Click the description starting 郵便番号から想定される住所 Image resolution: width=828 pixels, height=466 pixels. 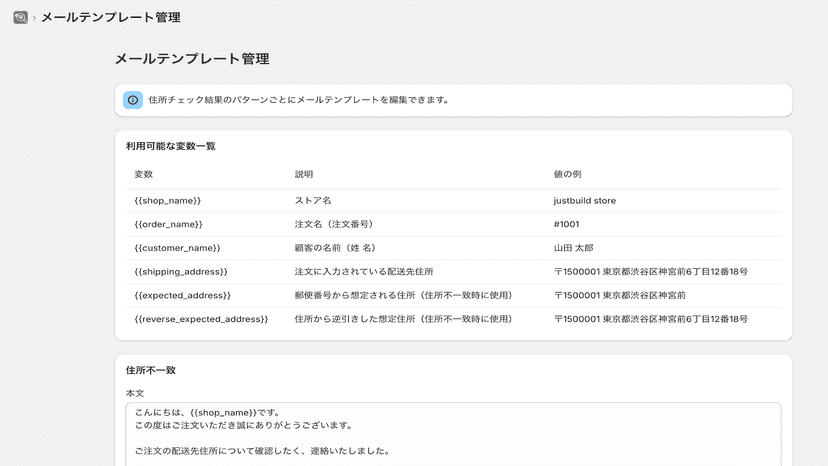point(405,295)
